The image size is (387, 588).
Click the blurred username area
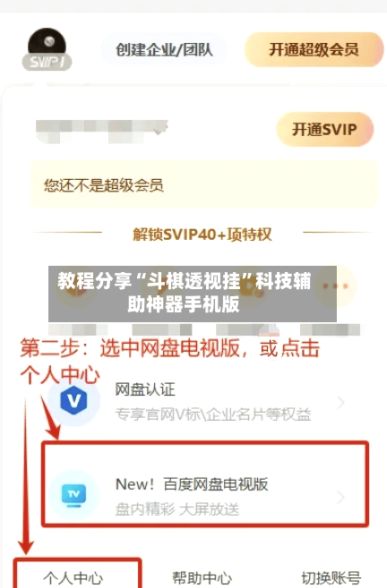[102, 132]
